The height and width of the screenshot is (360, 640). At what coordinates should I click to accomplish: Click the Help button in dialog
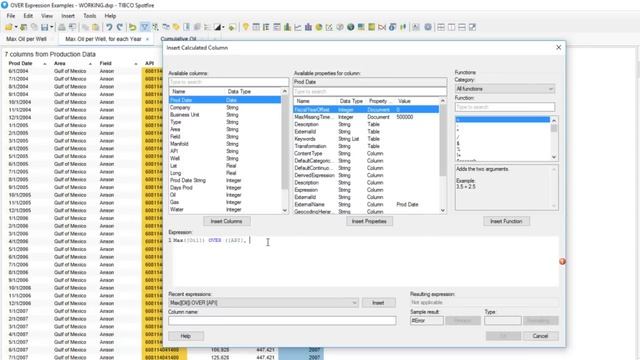pyautogui.click(x=186, y=336)
